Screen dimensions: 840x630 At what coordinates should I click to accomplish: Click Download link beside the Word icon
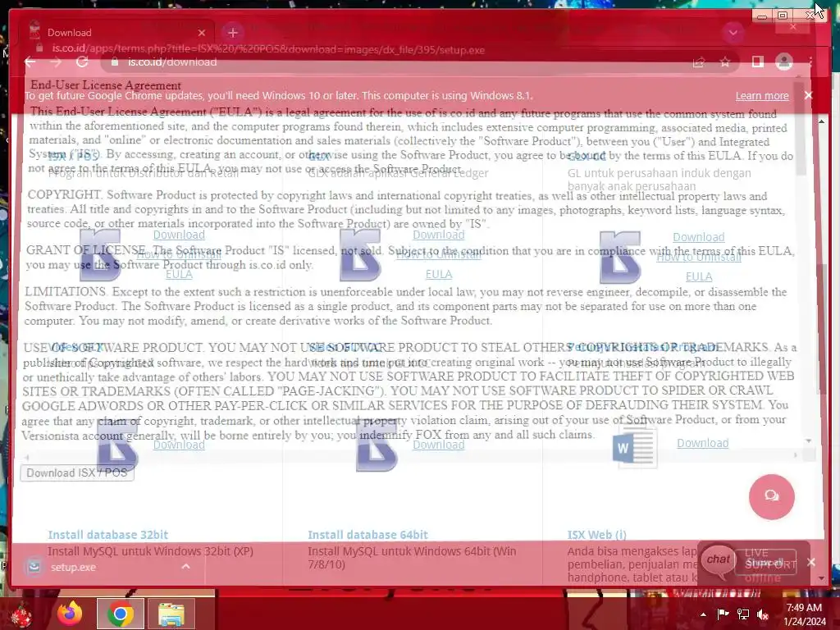(703, 443)
